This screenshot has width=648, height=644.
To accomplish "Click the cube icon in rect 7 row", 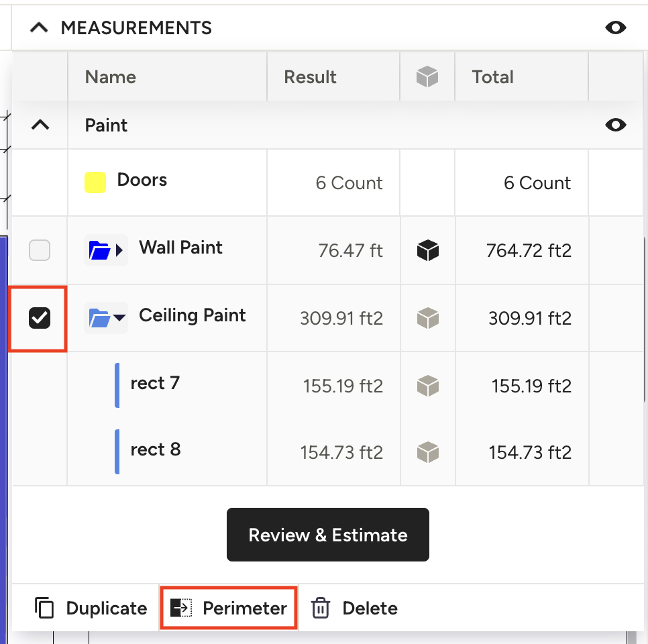I will click(428, 386).
